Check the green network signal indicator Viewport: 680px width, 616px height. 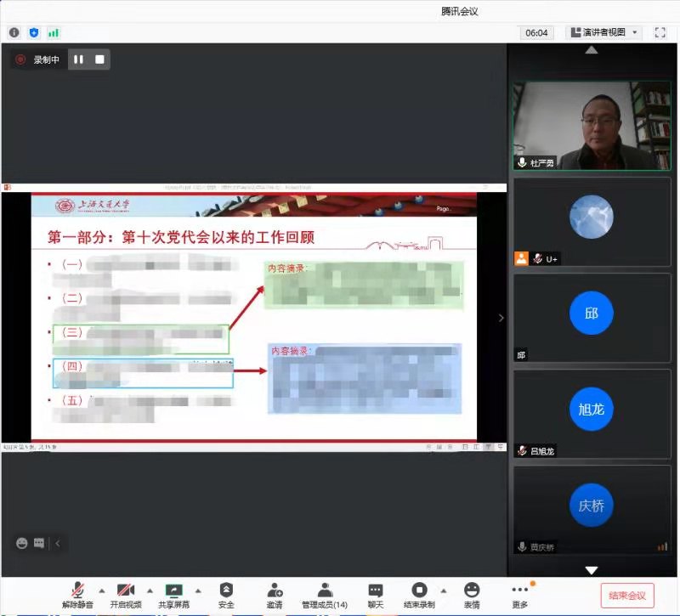click(x=54, y=32)
